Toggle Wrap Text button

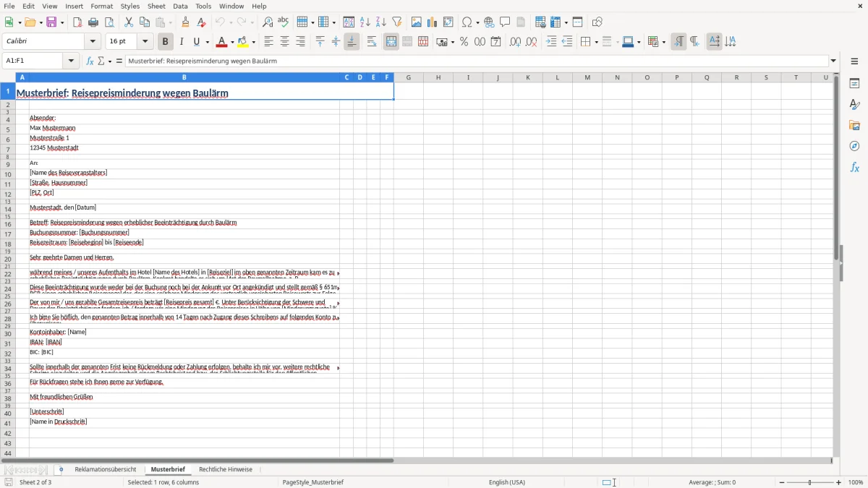(x=372, y=42)
